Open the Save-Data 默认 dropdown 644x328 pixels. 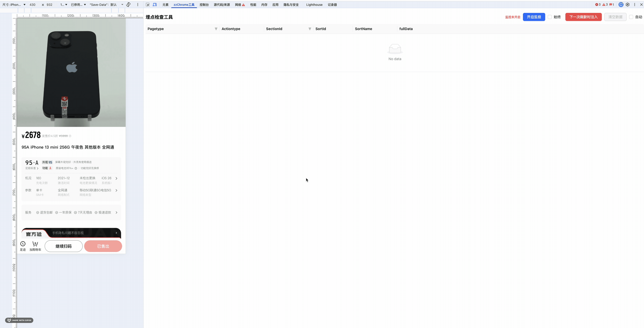107,5
